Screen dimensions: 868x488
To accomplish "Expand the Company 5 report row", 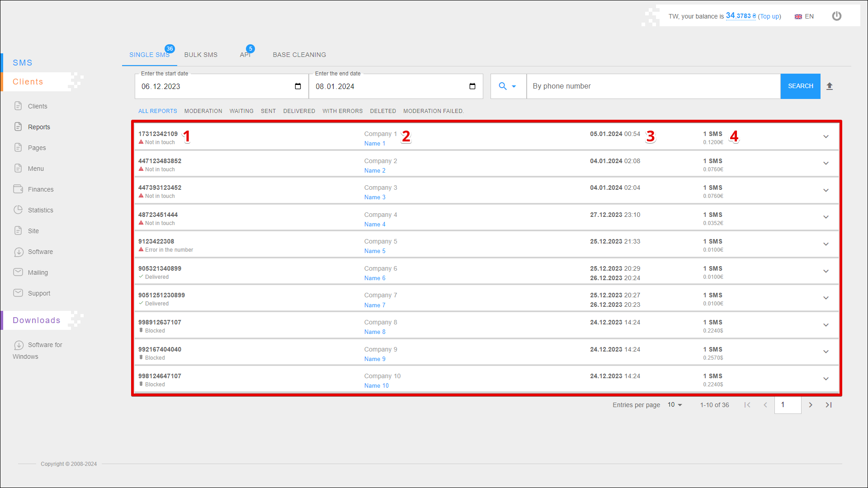I will pos(826,244).
